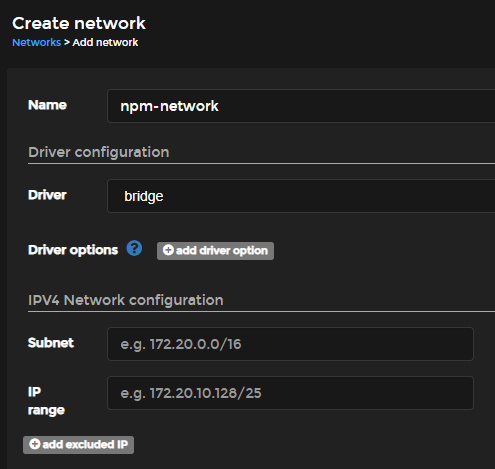Click the Subnet field label
495x469 pixels.
click(51, 343)
